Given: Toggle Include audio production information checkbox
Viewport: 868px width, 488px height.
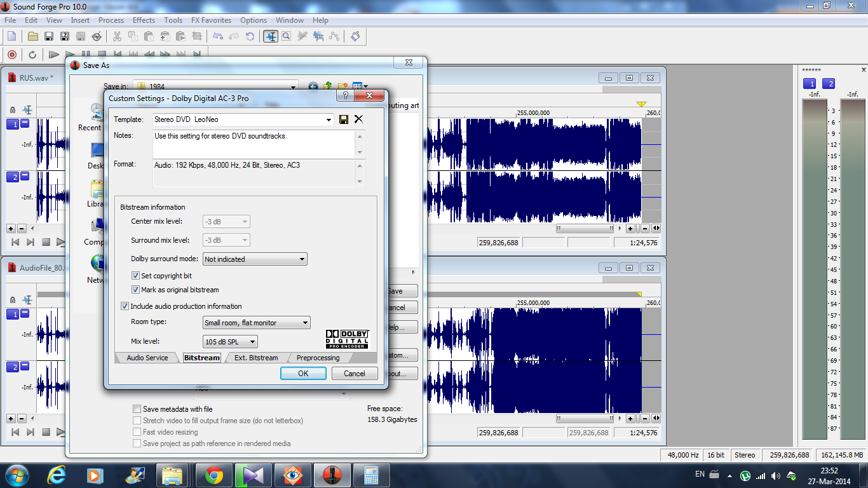Looking at the screenshot, I should coord(125,306).
